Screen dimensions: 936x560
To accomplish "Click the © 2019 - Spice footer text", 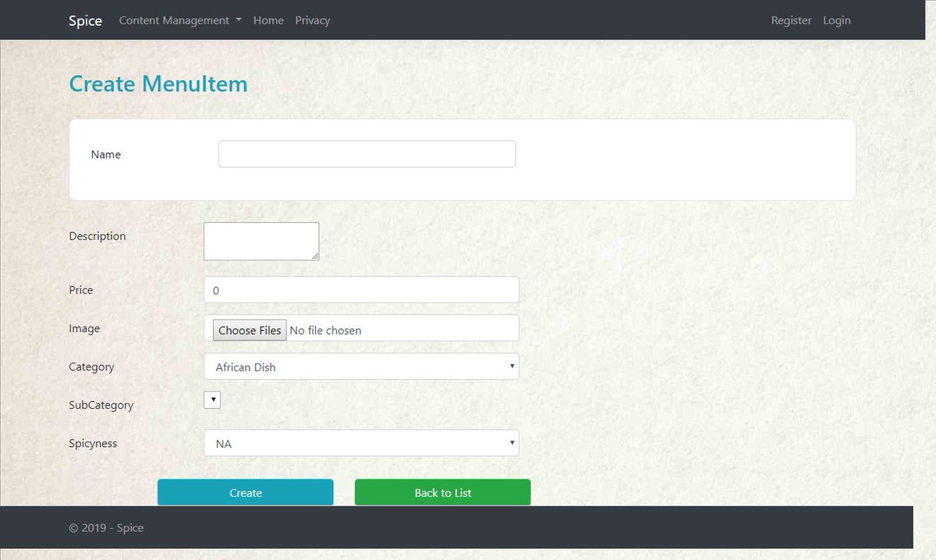I will (106, 528).
